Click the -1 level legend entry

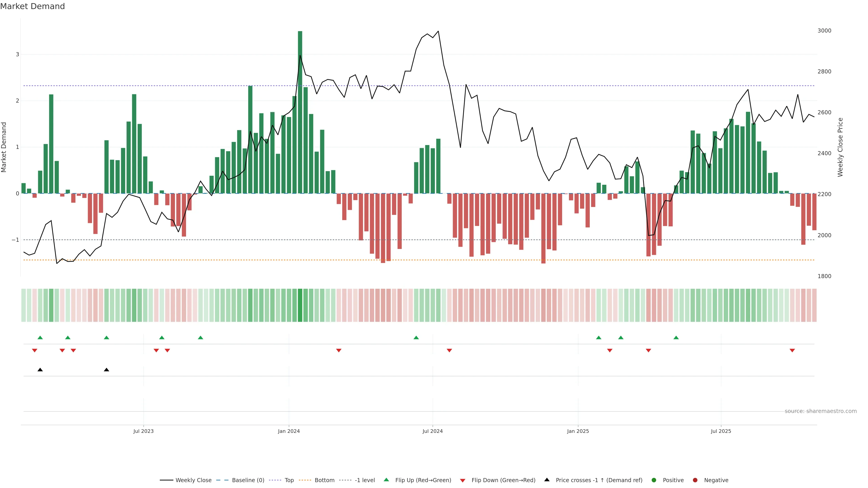pyautogui.click(x=365, y=480)
